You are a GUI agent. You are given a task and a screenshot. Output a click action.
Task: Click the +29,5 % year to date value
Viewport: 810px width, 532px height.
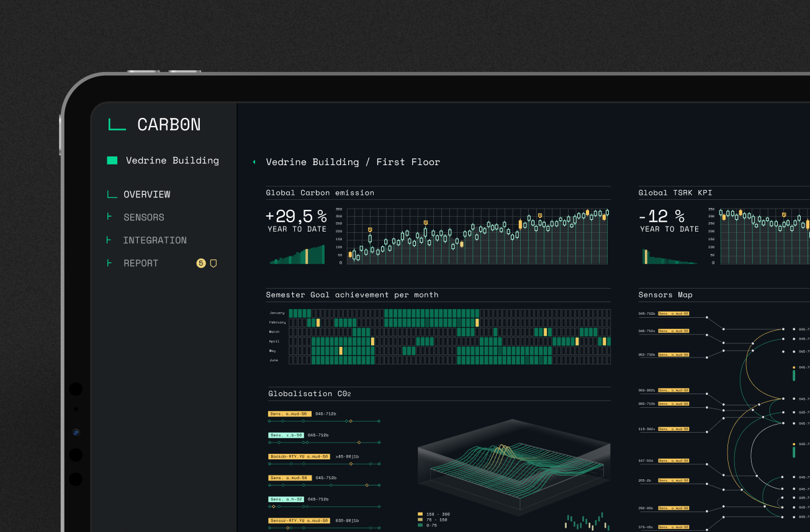tap(296, 216)
